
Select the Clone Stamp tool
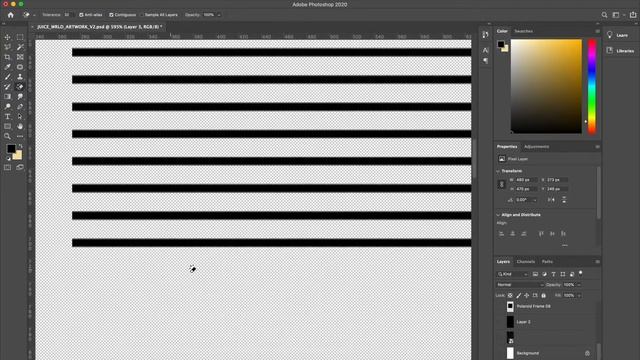[20, 77]
